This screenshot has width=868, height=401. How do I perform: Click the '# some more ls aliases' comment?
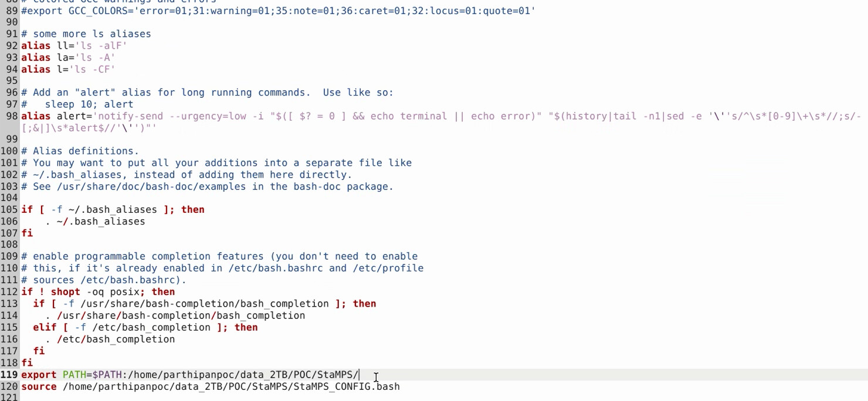coord(86,34)
